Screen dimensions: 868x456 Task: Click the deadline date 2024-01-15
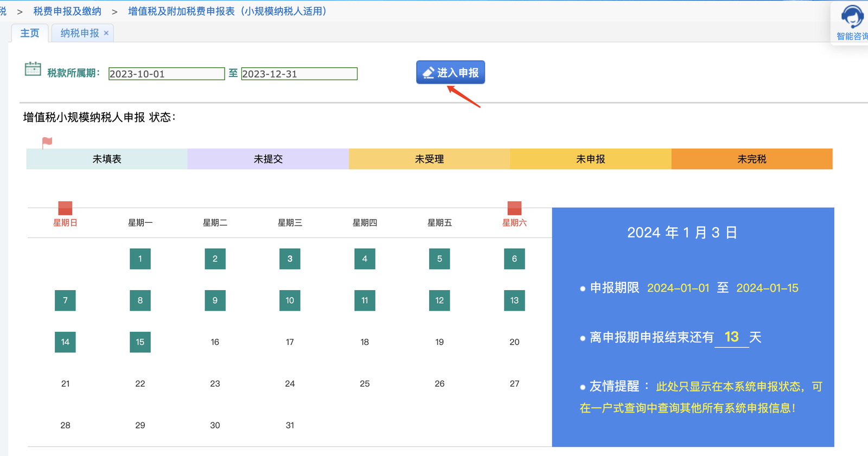coord(767,288)
